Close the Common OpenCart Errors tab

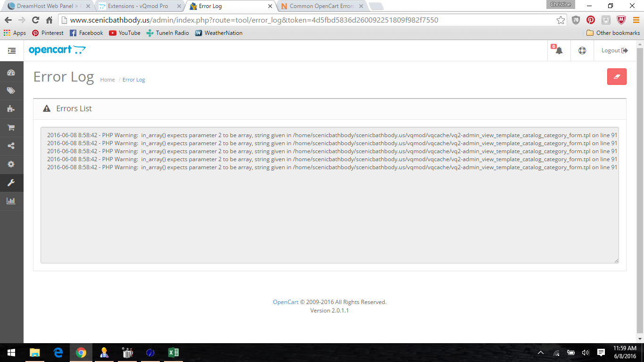click(361, 6)
